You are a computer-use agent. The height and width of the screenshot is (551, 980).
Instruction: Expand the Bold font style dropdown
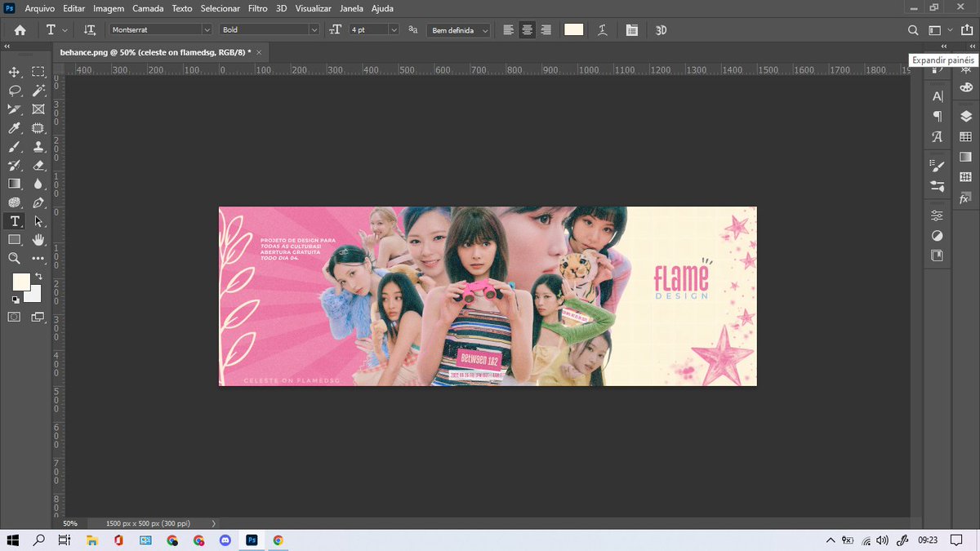tap(269, 29)
